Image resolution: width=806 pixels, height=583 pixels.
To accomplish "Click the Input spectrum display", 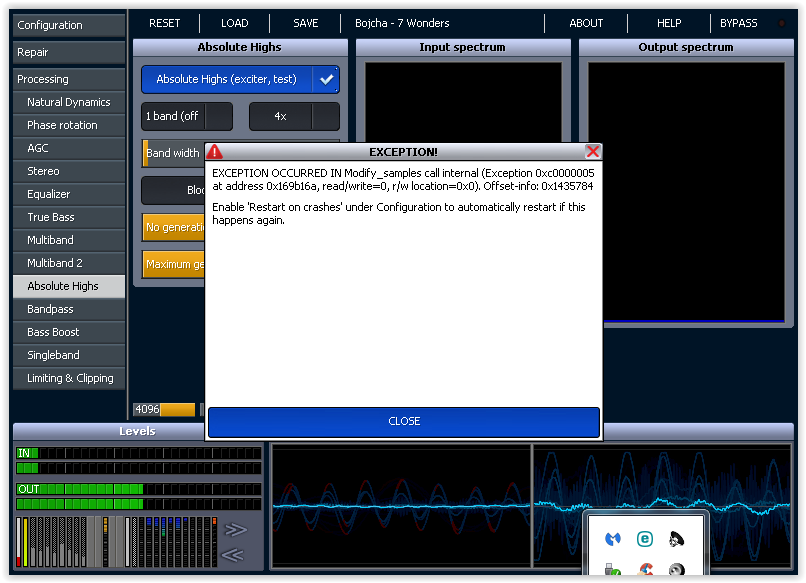I will pos(463,102).
